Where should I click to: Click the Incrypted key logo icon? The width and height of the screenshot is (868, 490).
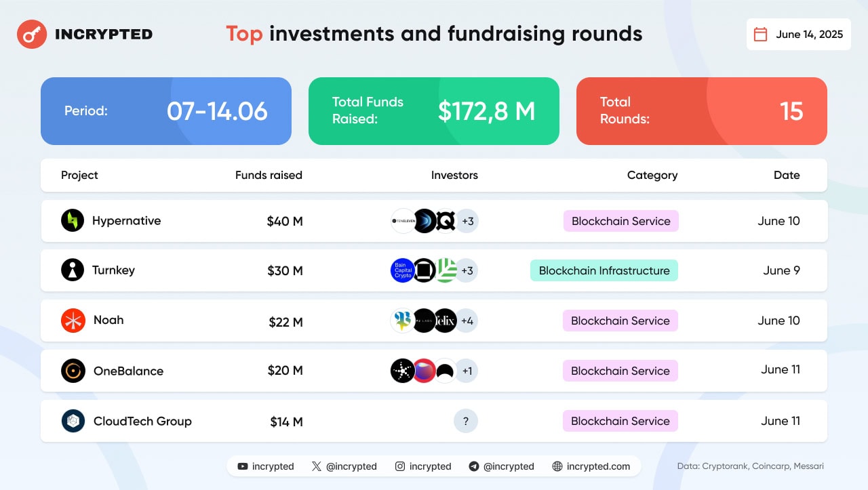coord(31,34)
